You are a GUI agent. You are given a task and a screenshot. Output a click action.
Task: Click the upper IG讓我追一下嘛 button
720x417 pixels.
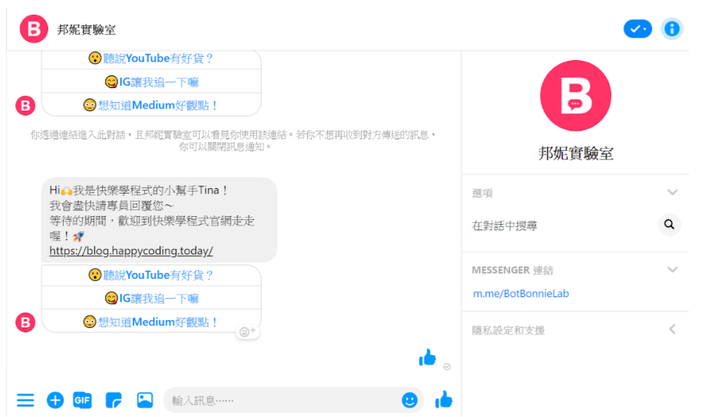point(151,82)
